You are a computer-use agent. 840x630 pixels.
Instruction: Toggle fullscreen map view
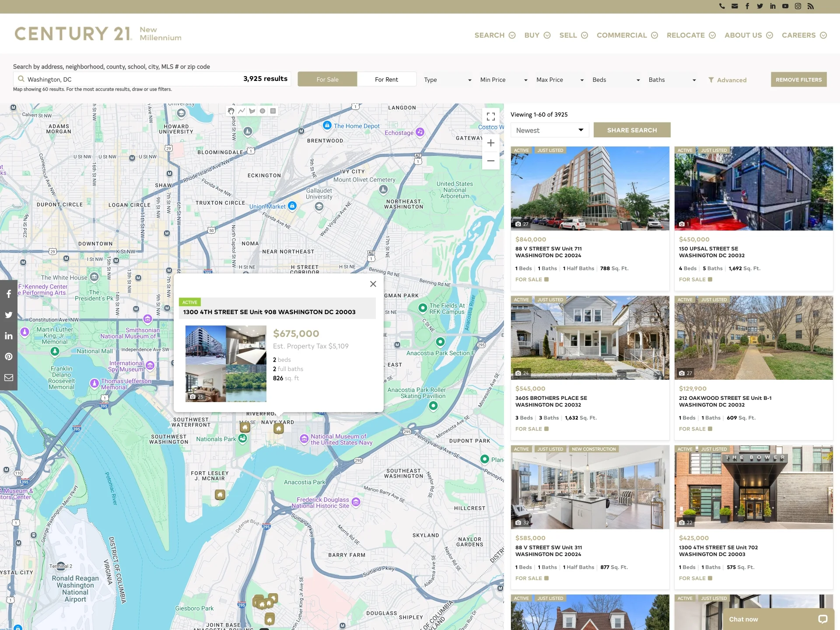[x=491, y=117]
